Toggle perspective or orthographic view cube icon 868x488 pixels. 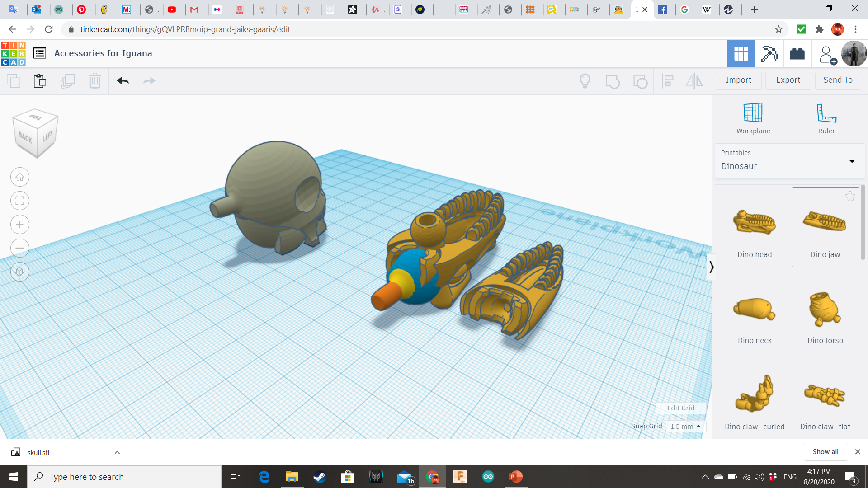20,272
